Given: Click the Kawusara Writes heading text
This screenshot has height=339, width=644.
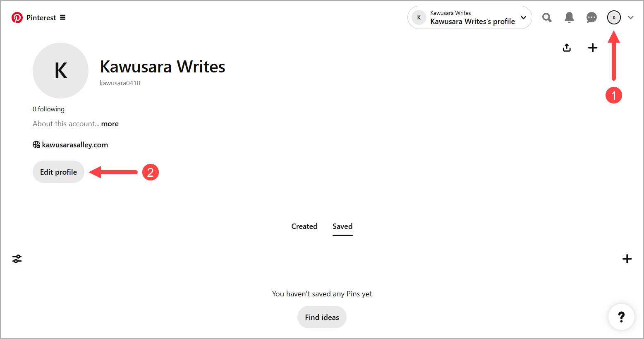Looking at the screenshot, I should click(x=163, y=67).
